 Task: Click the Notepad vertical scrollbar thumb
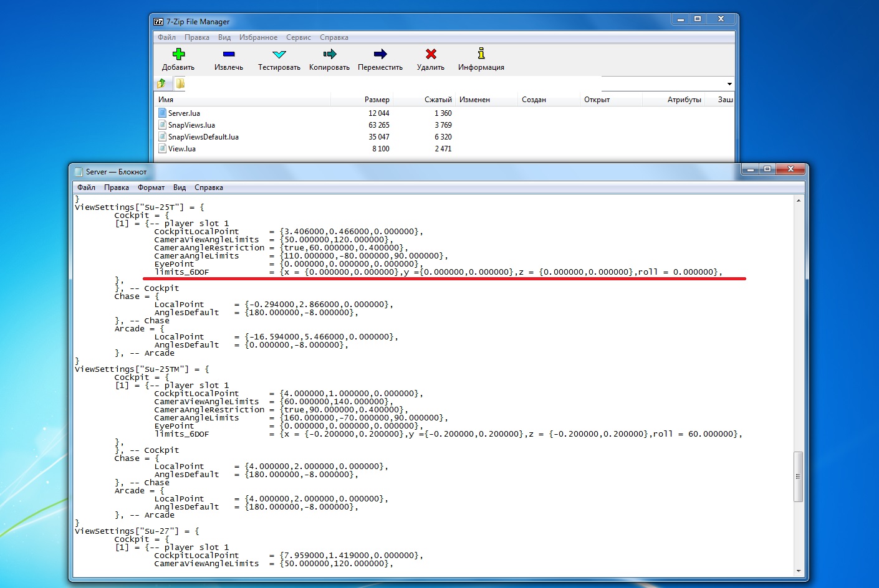(798, 477)
